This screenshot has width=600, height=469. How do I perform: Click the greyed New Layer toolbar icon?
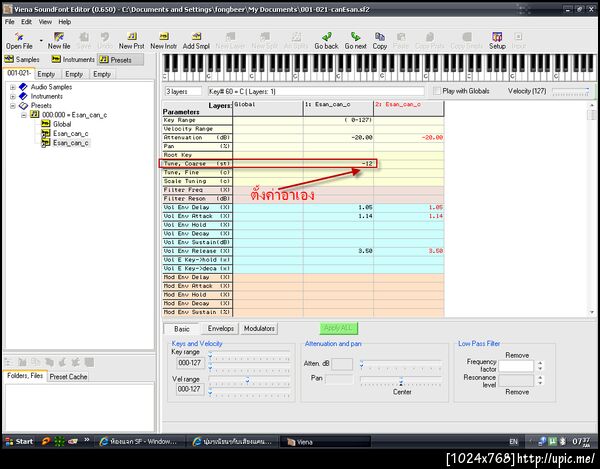(230, 41)
